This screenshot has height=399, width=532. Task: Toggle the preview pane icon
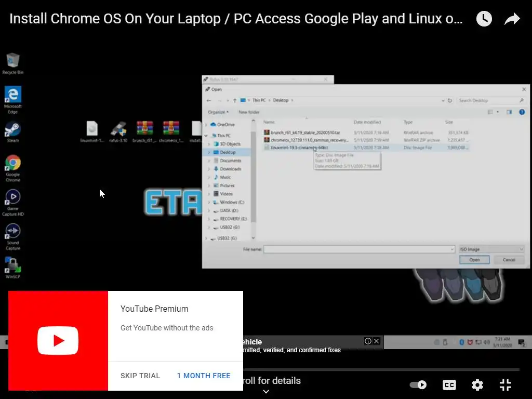[x=509, y=112]
